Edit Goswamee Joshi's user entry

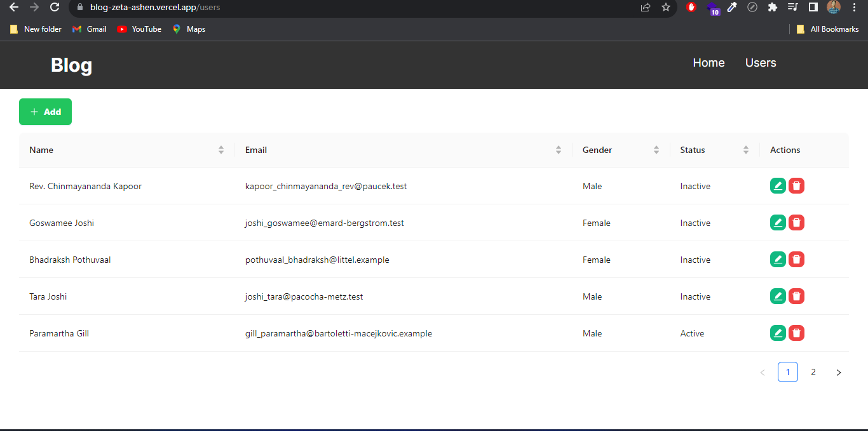[x=778, y=222]
